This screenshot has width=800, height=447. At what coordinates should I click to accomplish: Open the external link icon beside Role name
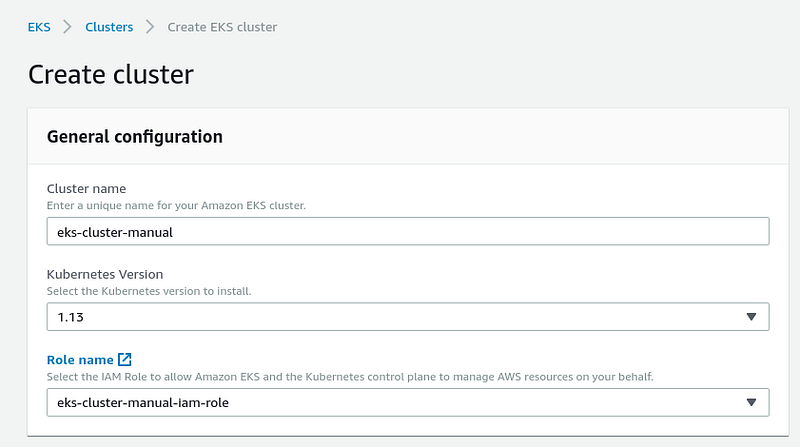coord(124,359)
